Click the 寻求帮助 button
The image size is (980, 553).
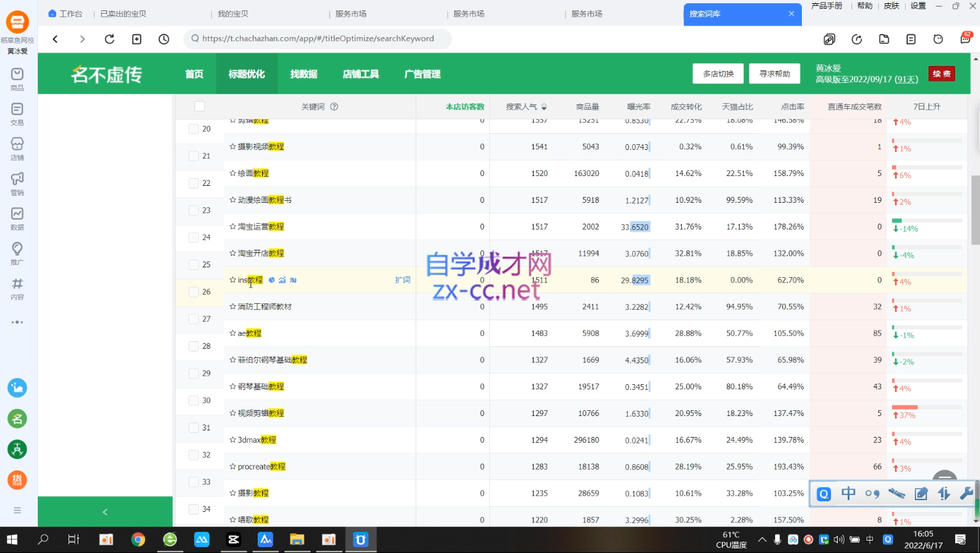point(774,74)
